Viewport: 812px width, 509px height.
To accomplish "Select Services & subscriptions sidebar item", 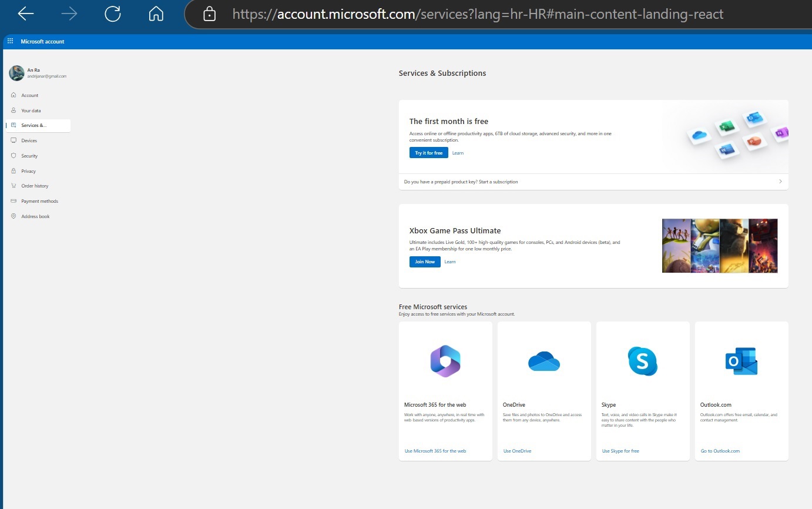I will tap(38, 125).
